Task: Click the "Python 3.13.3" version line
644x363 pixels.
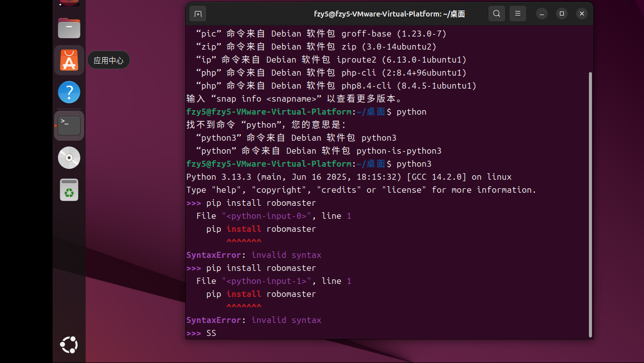Action: [x=349, y=177]
